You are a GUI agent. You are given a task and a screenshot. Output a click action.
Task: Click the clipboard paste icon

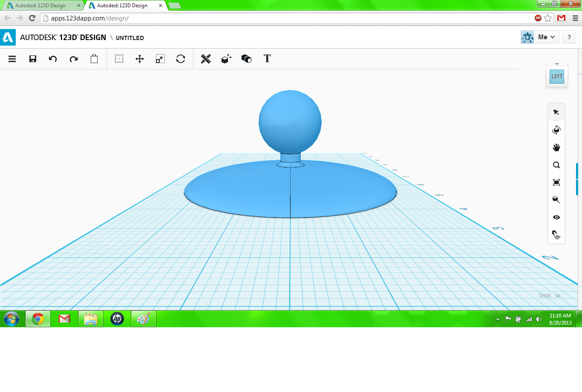point(94,59)
